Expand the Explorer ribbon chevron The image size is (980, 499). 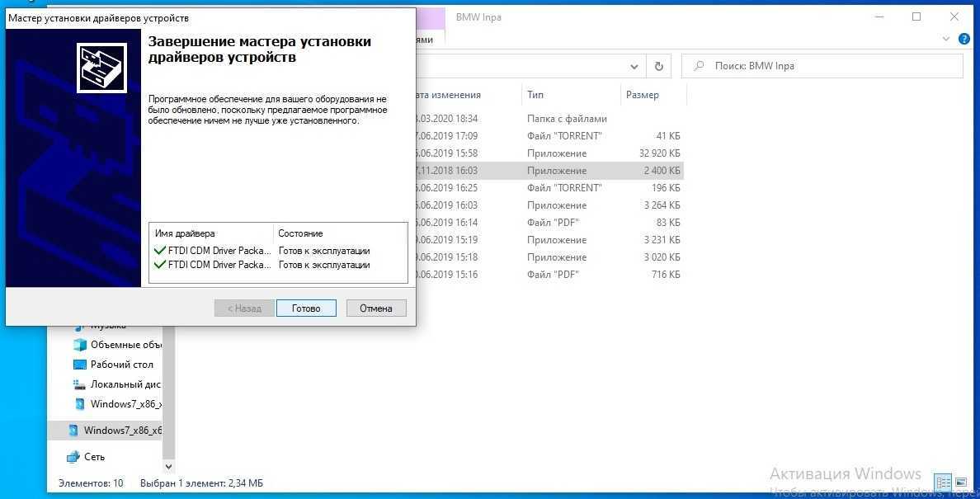[x=946, y=39]
